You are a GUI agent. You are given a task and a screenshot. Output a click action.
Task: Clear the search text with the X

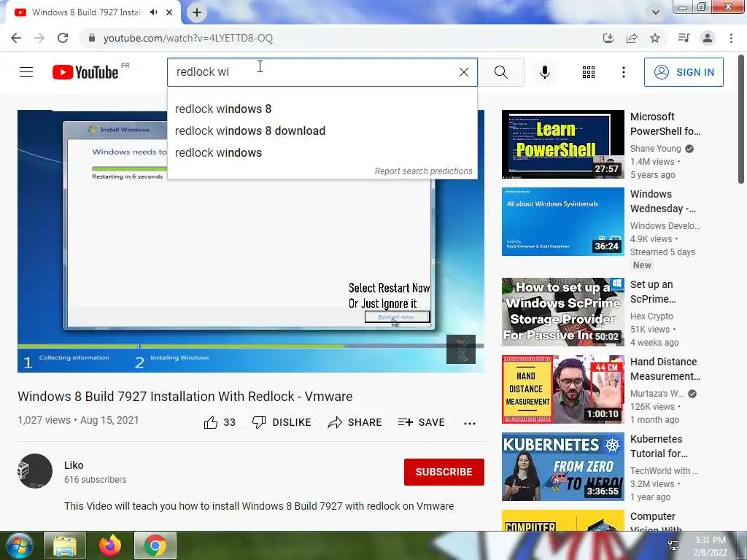click(x=463, y=72)
